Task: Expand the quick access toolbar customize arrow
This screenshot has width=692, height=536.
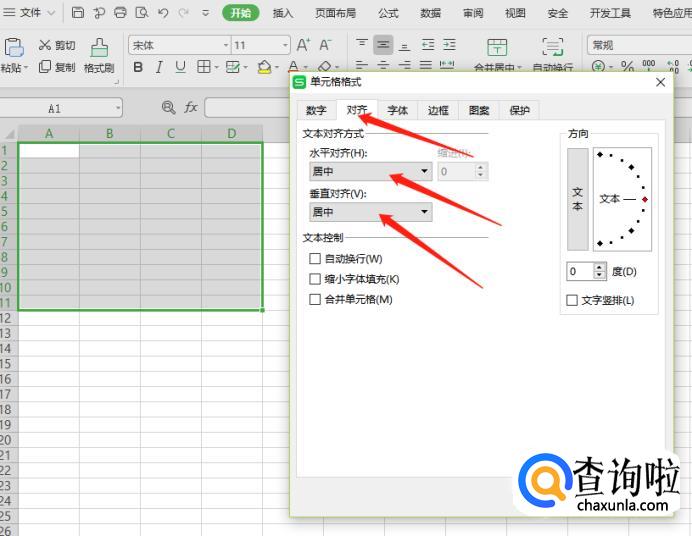Action: tap(206, 13)
